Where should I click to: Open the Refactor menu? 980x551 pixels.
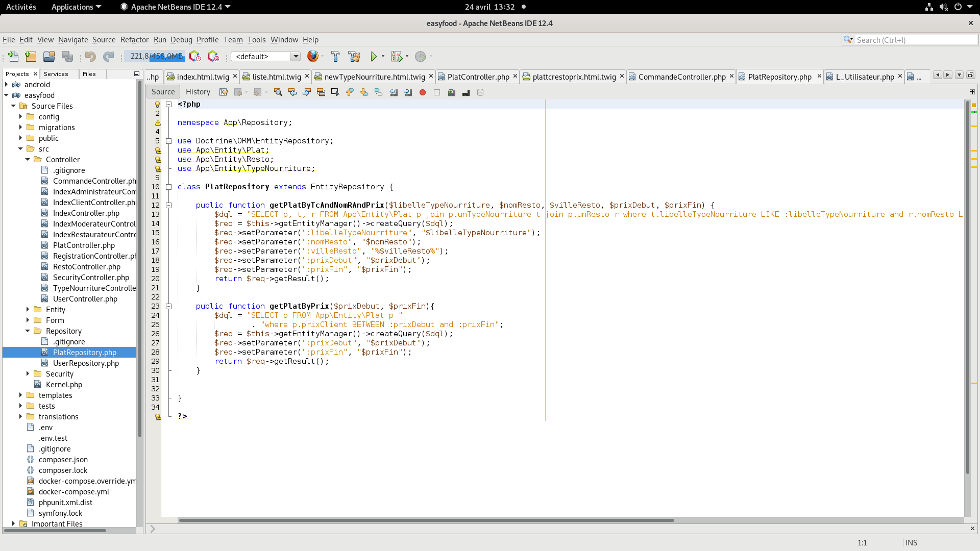pyautogui.click(x=134, y=40)
